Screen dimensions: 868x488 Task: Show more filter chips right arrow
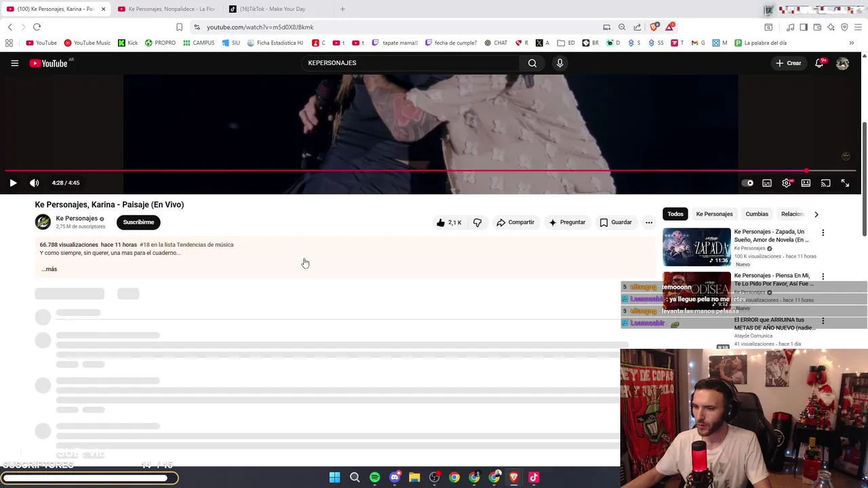816,214
